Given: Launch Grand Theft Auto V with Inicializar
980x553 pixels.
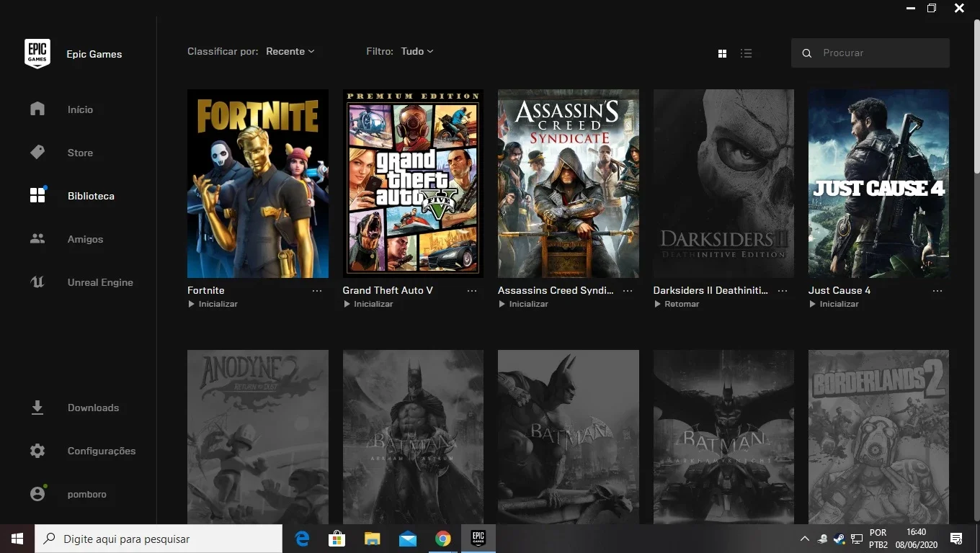Looking at the screenshot, I should click(368, 304).
